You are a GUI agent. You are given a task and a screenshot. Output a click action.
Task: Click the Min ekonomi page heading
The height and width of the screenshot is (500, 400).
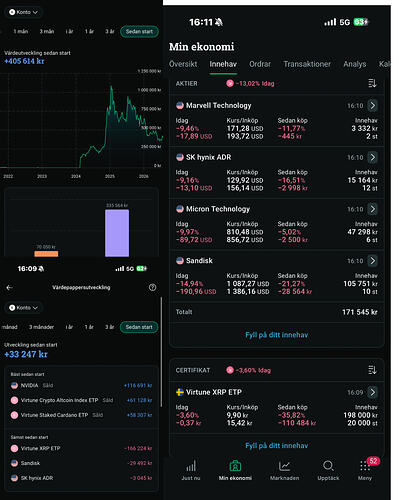[201, 47]
